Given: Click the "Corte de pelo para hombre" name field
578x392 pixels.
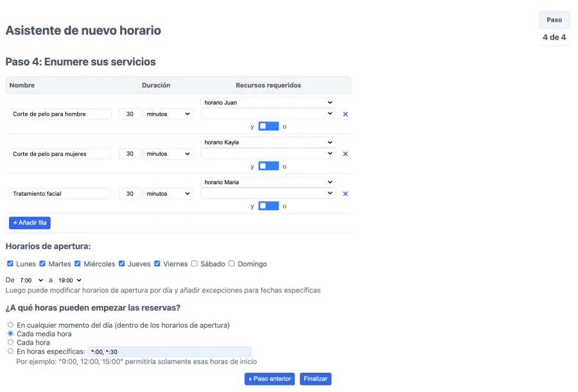Looking at the screenshot, I should click(x=60, y=114).
